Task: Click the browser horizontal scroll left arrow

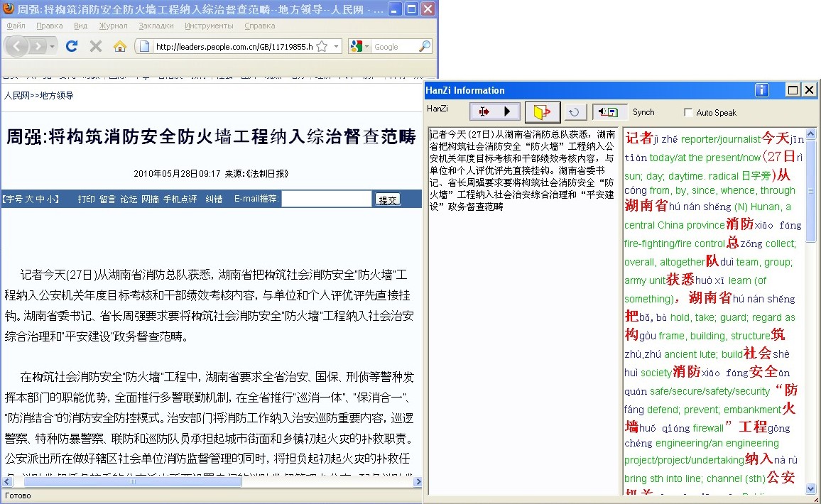Action: pos(7,481)
